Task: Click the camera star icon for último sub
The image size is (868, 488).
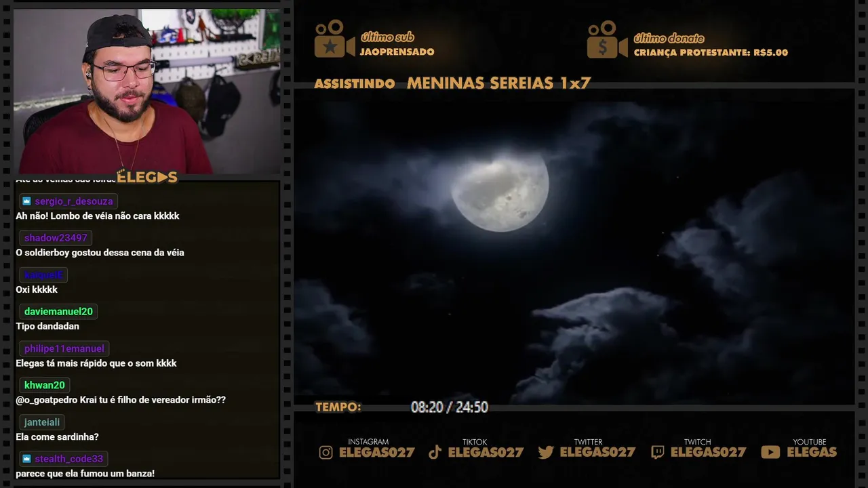Action: [334, 39]
